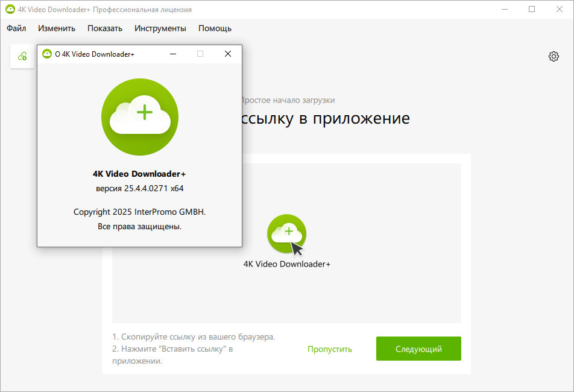Image resolution: width=574 pixels, height=392 pixels.
Task: Open the Помощь menu
Action: coord(215,28)
